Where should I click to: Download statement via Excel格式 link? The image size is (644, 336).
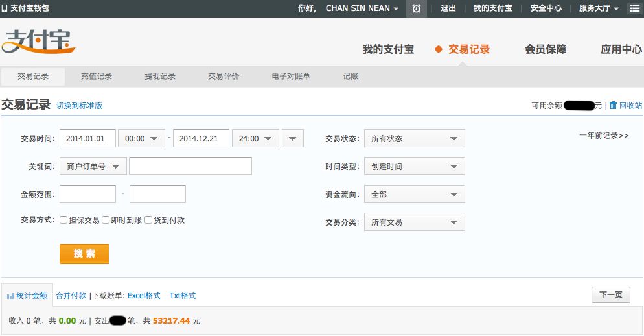click(144, 296)
